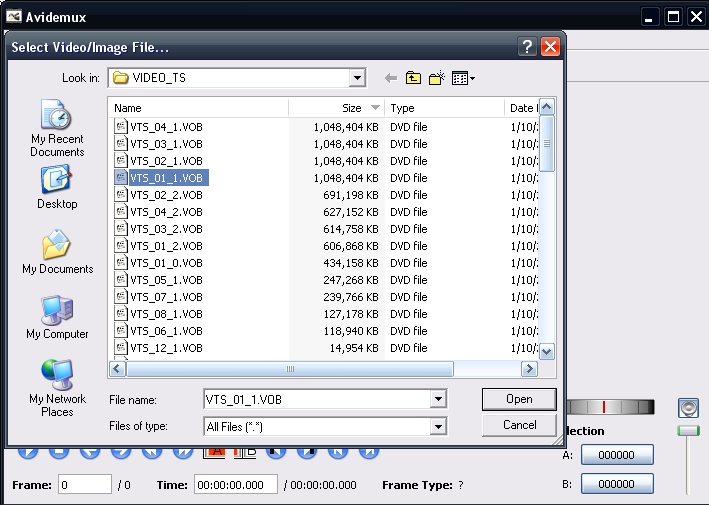The width and height of the screenshot is (709, 505).
Task: Close the Select Video/Image File dialog
Action: point(550,47)
